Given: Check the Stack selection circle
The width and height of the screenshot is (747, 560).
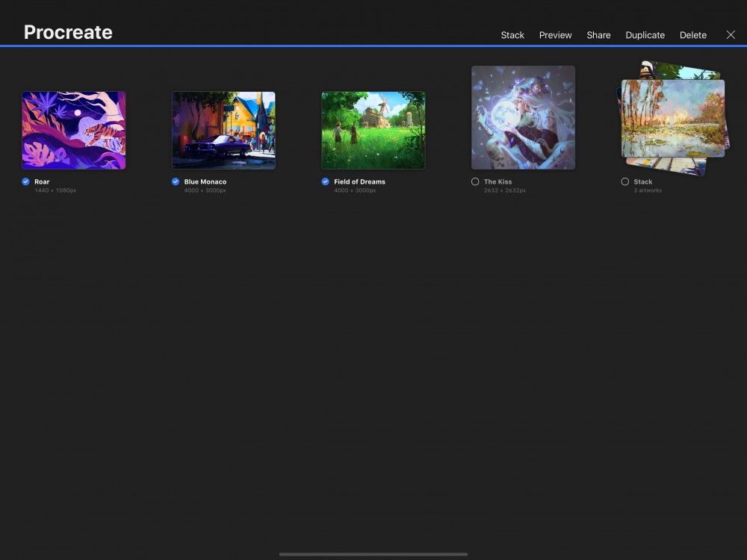Looking at the screenshot, I should pos(624,181).
